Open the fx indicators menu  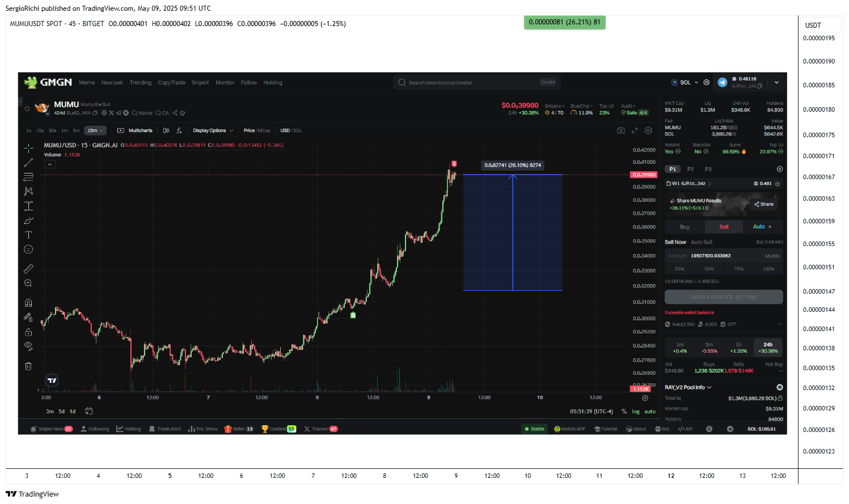click(x=179, y=130)
